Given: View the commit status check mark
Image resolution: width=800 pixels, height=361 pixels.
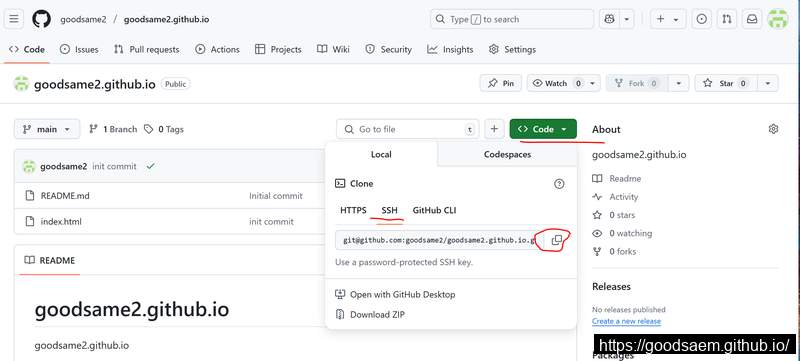Looking at the screenshot, I should click(150, 166).
